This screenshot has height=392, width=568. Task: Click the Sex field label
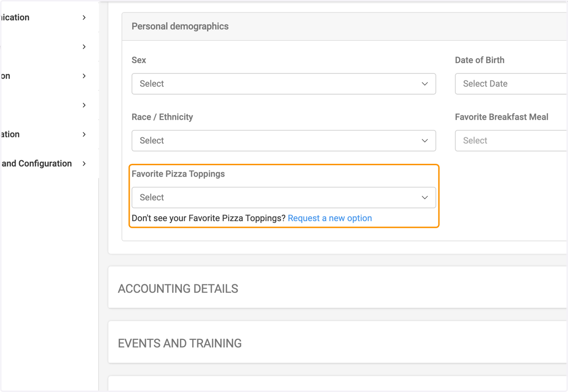point(139,60)
